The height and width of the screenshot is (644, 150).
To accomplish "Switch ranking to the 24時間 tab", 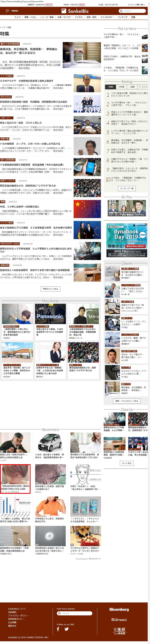I will [x=121, y=87].
